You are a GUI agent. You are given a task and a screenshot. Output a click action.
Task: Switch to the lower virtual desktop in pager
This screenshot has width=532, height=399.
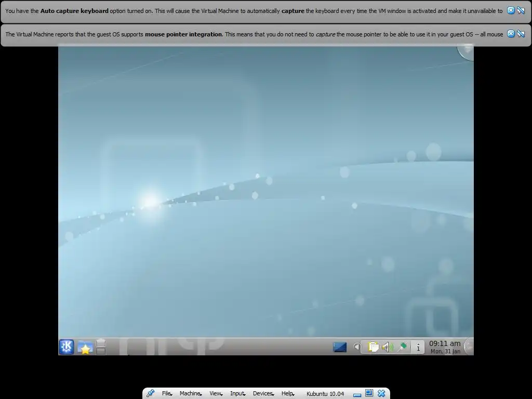click(x=101, y=351)
